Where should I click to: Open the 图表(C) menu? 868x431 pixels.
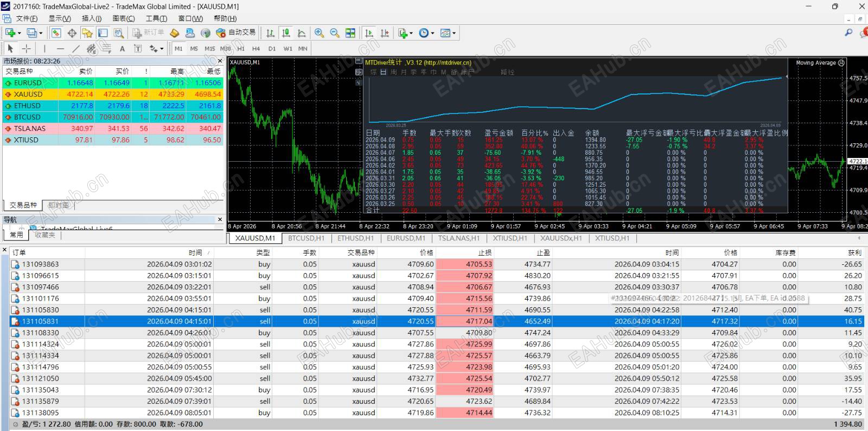pos(123,18)
